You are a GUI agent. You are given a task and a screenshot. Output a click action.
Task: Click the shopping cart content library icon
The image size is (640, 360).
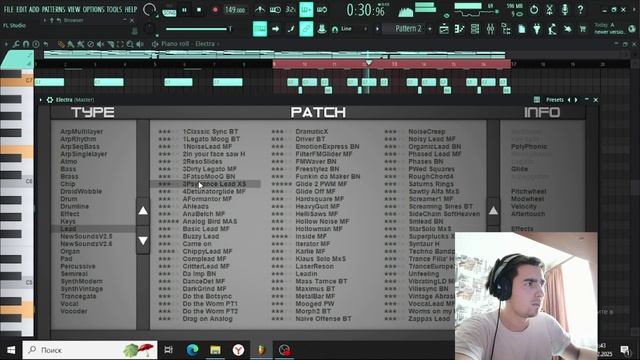(x=582, y=29)
